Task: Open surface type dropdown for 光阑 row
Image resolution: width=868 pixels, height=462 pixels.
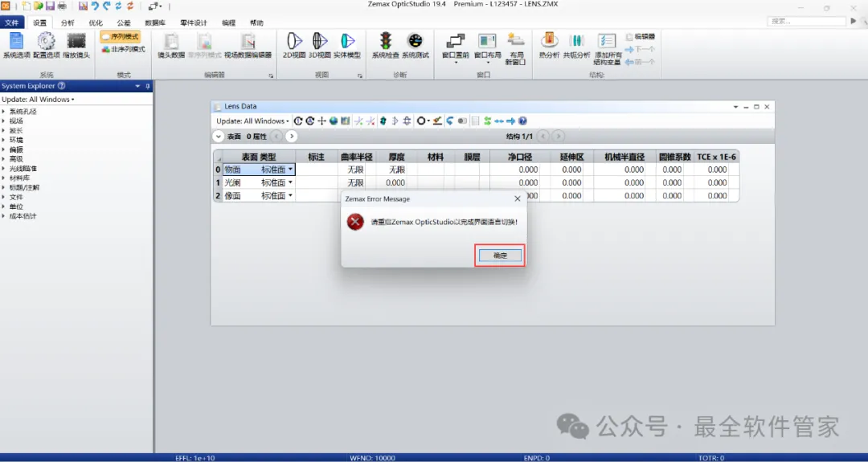Action: pos(291,182)
